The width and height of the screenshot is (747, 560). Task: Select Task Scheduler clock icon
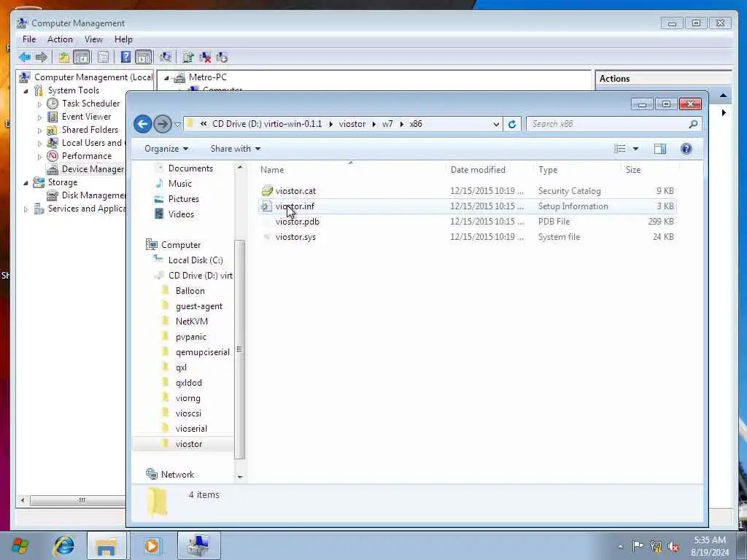[x=53, y=104]
